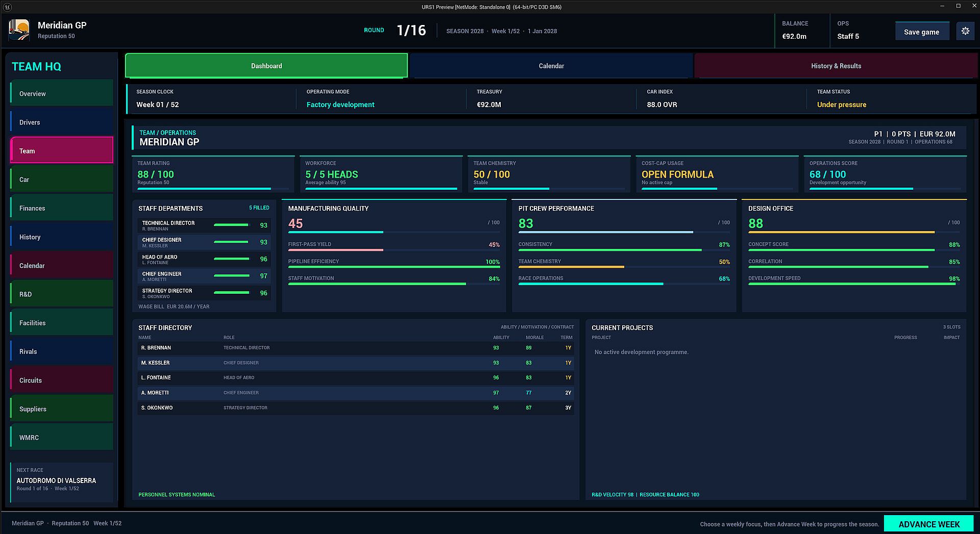The width and height of the screenshot is (980, 534).
Task: Click the Save game button
Action: point(921,32)
